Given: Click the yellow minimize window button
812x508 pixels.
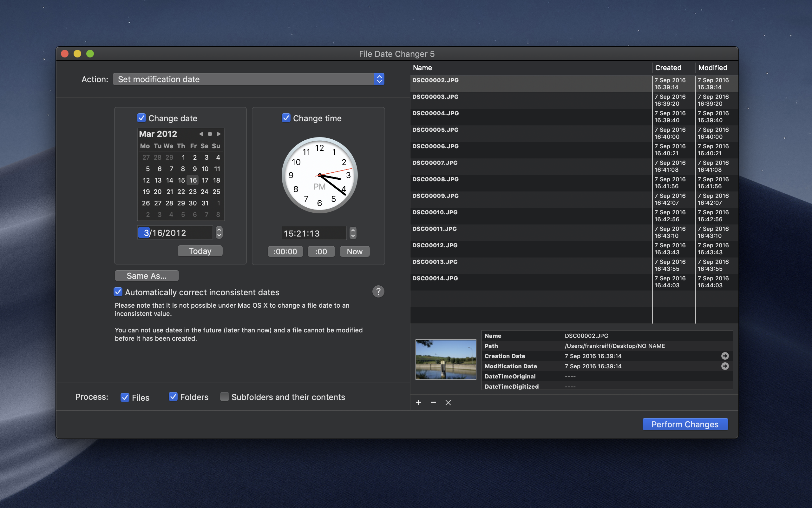Looking at the screenshot, I should click(77, 54).
